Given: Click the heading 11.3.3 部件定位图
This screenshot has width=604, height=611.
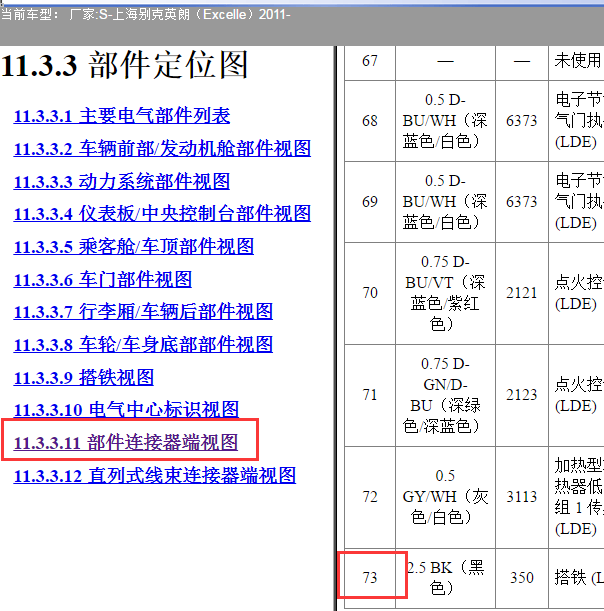Looking at the screenshot, I should point(125,65).
